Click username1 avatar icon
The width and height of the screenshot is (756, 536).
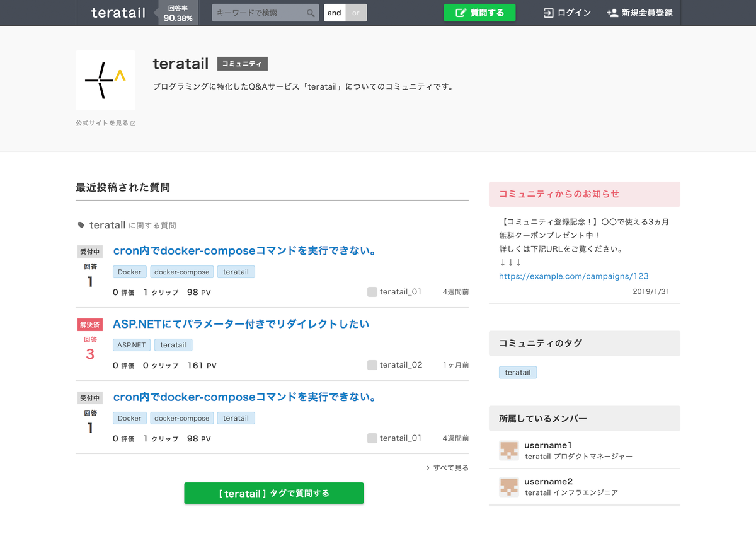pos(509,450)
